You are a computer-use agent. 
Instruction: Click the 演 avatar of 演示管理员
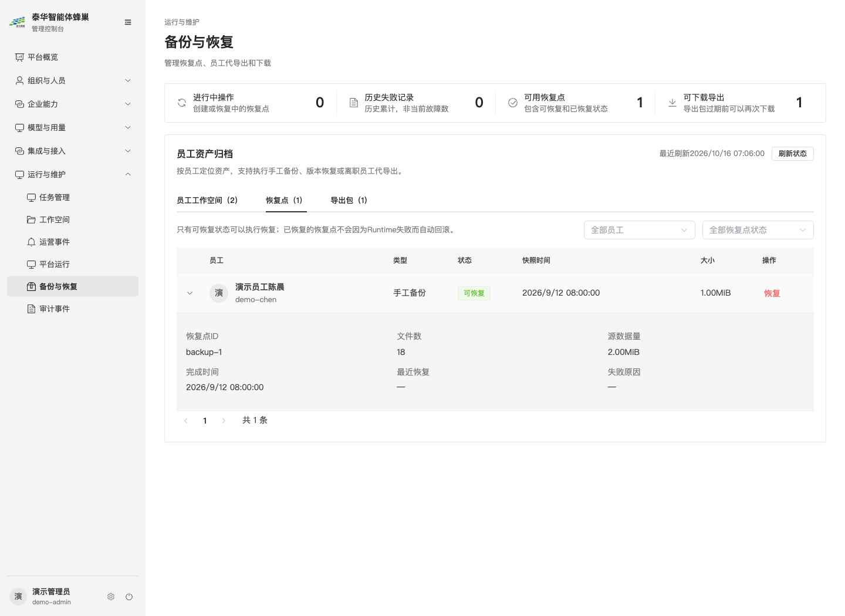tap(18, 596)
